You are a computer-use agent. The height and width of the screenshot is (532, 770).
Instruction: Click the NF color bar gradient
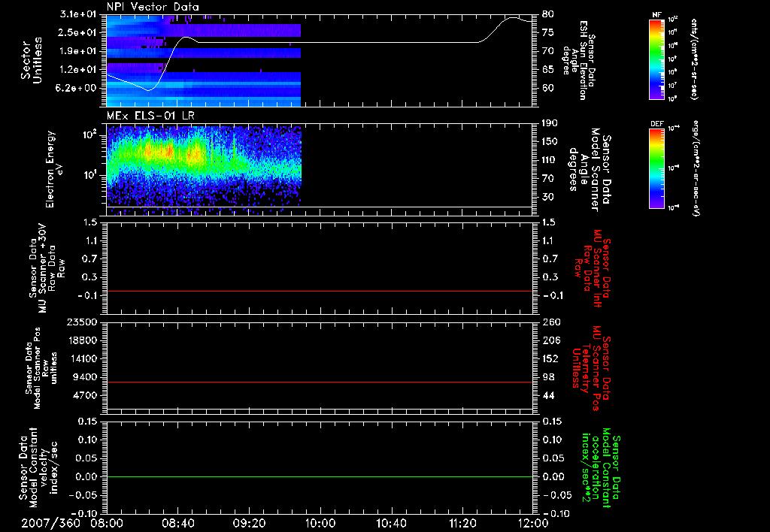tap(657, 59)
